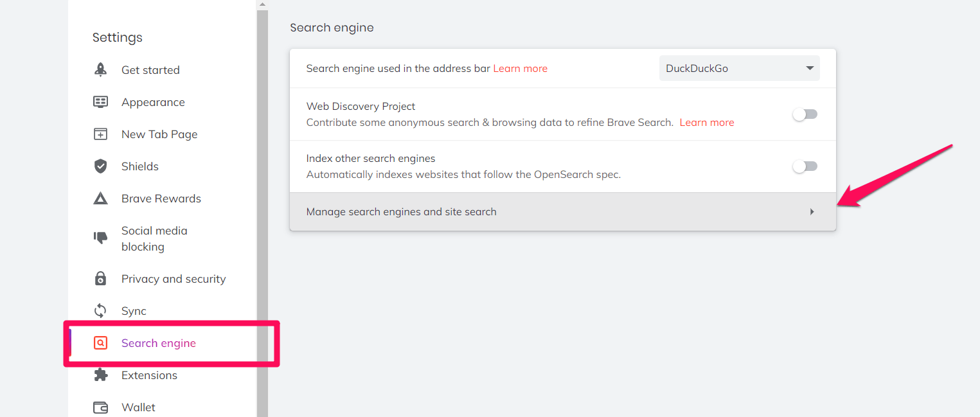This screenshot has width=980, height=417.
Task: Open the Wallet settings section
Action: (x=138, y=407)
